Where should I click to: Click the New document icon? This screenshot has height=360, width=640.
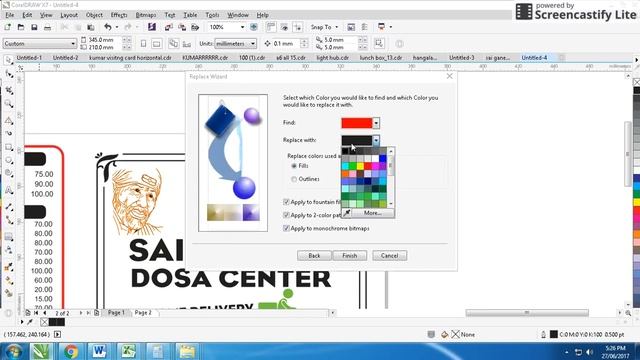[8, 27]
